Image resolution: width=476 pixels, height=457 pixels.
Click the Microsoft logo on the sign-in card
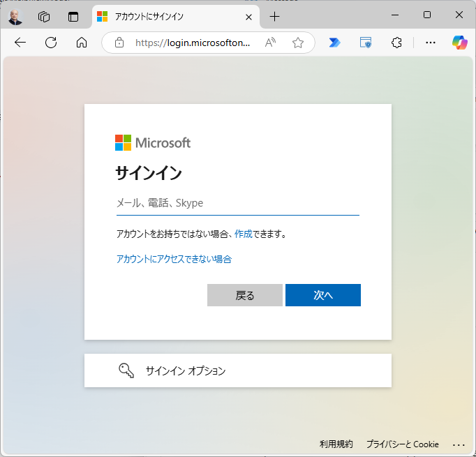[153, 142]
